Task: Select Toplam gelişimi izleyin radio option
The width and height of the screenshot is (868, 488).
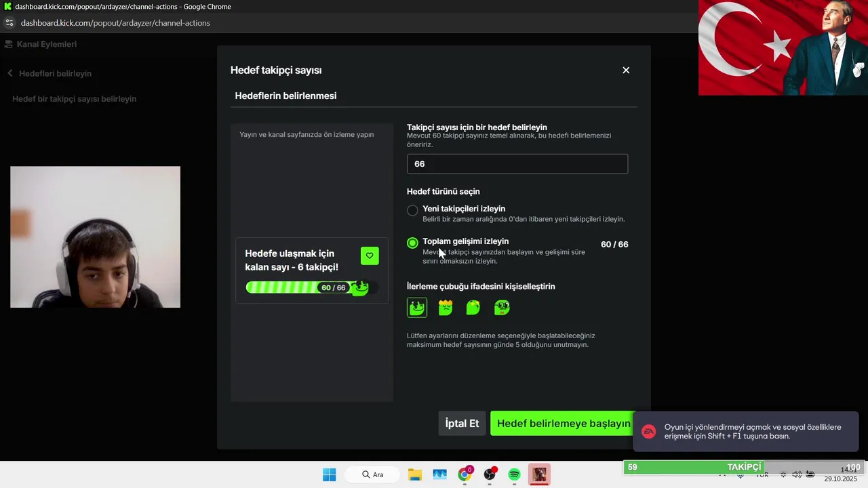Action: [x=412, y=243]
